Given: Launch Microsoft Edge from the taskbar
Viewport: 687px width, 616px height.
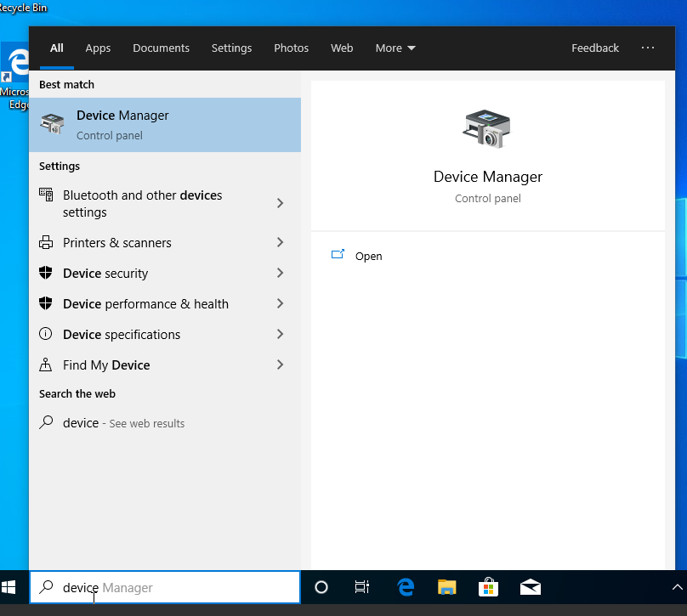Looking at the screenshot, I should point(406,587).
